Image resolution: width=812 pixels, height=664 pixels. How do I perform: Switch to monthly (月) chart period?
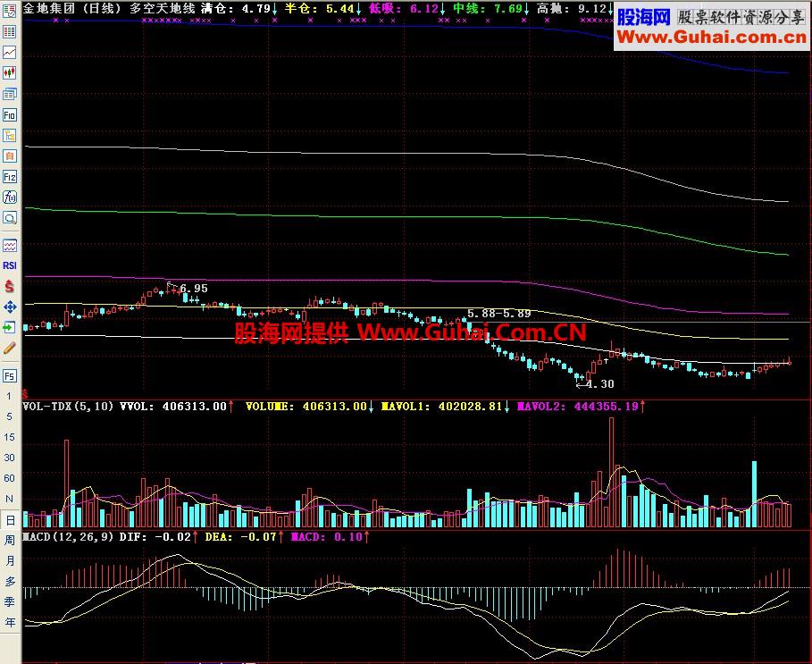pos(9,561)
